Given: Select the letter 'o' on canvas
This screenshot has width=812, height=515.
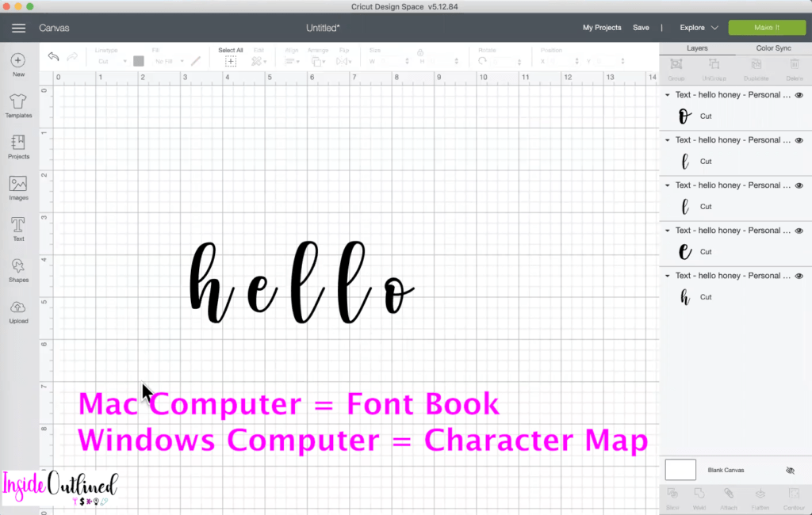Looking at the screenshot, I should [x=398, y=295].
